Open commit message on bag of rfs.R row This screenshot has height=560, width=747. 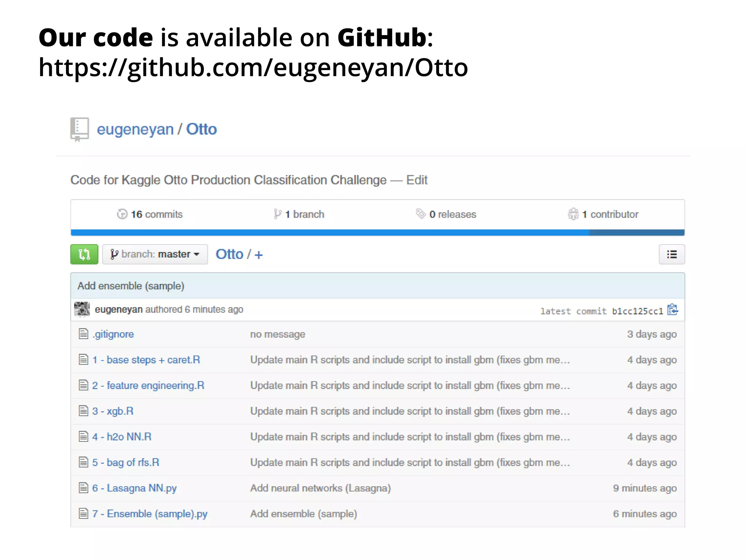(x=410, y=463)
